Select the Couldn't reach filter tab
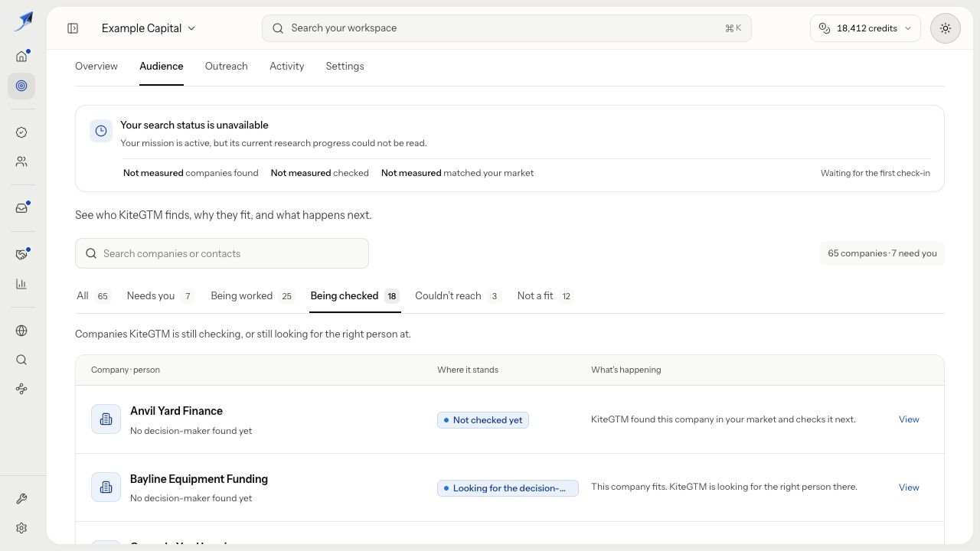The height and width of the screenshot is (551, 980). coord(458,296)
